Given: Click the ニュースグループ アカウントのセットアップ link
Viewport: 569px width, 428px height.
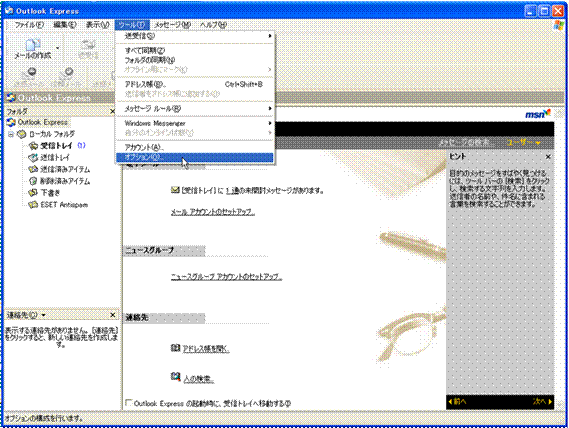Looking at the screenshot, I should [x=226, y=277].
